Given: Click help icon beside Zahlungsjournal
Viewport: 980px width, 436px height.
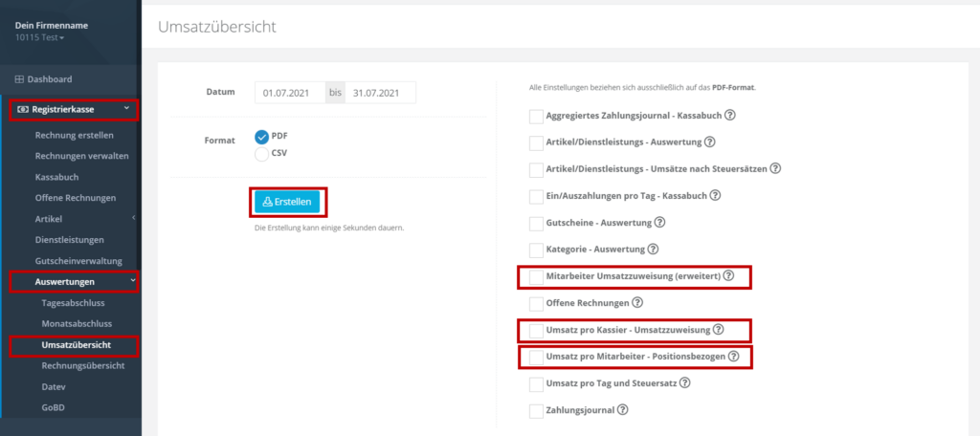Looking at the screenshot, I should [622, 410].
